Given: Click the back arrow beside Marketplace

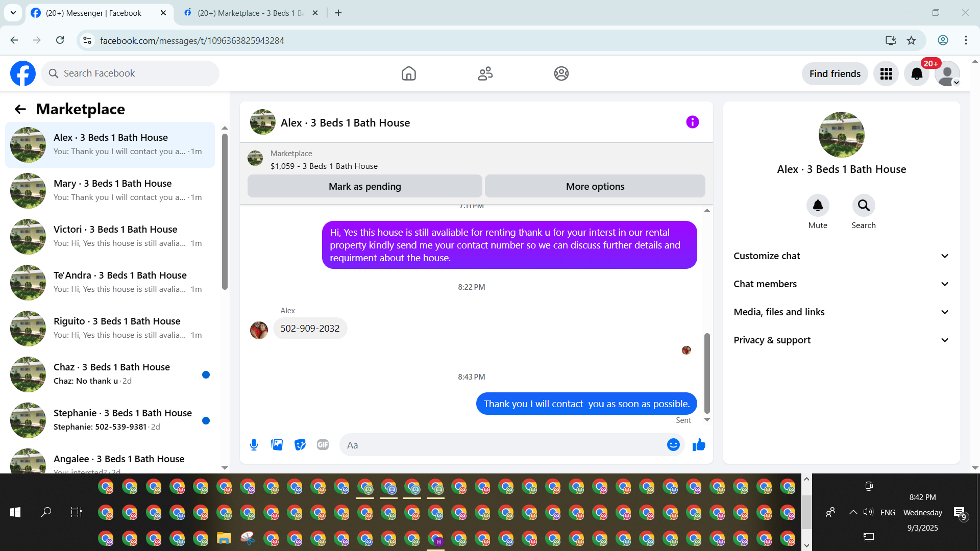Looking at the screenshot, I should click(x=20, y=109).
